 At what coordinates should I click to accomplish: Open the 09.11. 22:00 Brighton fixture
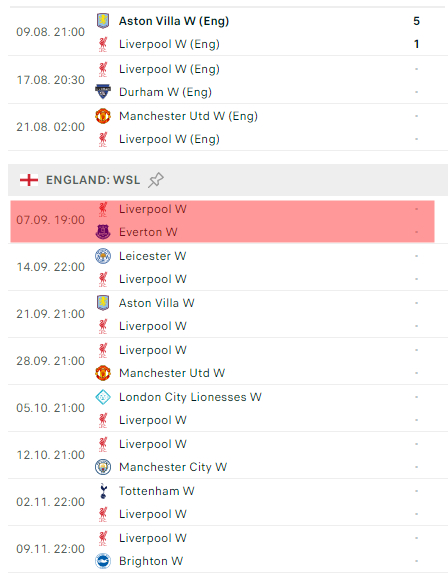pyautogui.click(x=228, y=549)
